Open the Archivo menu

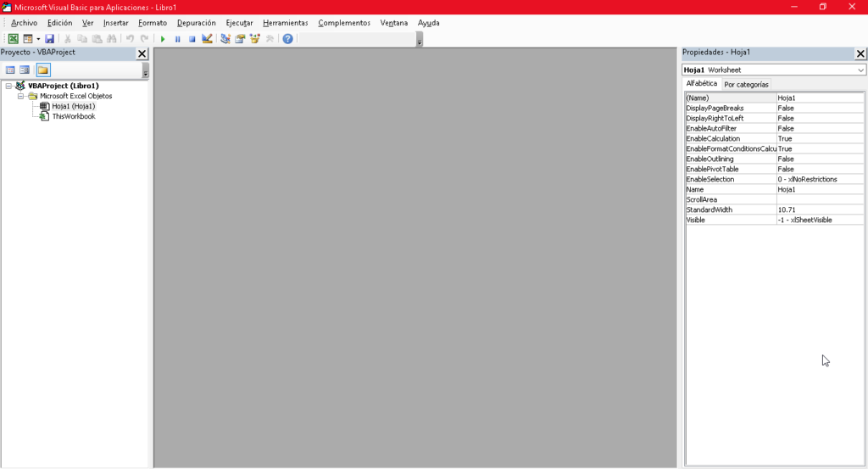[24, 23]
